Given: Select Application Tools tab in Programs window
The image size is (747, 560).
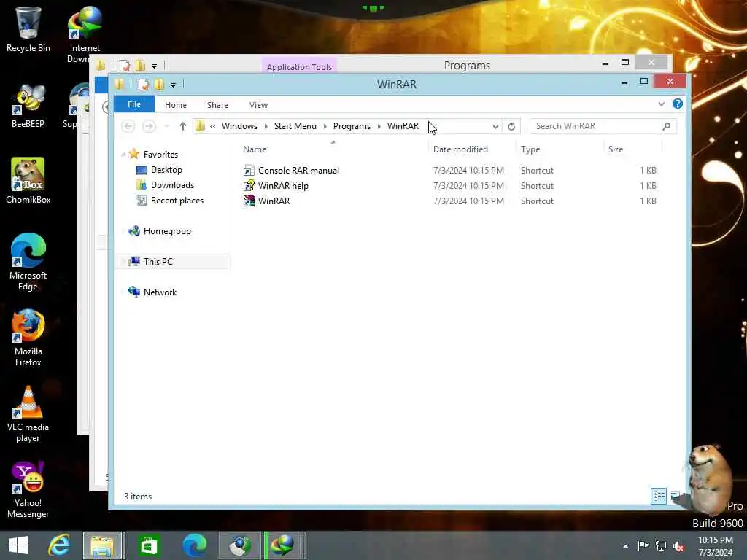Looking at the screenshot, I should tap(299, 66).
